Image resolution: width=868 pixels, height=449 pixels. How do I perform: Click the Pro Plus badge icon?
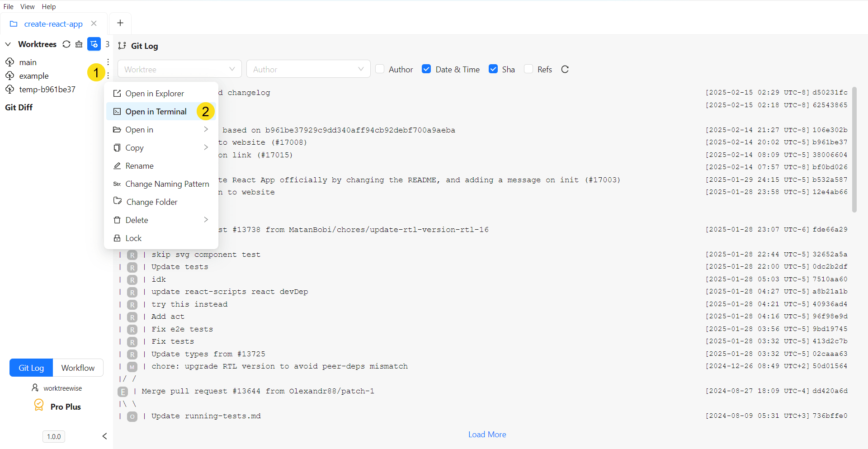click(x=39, y=406)
